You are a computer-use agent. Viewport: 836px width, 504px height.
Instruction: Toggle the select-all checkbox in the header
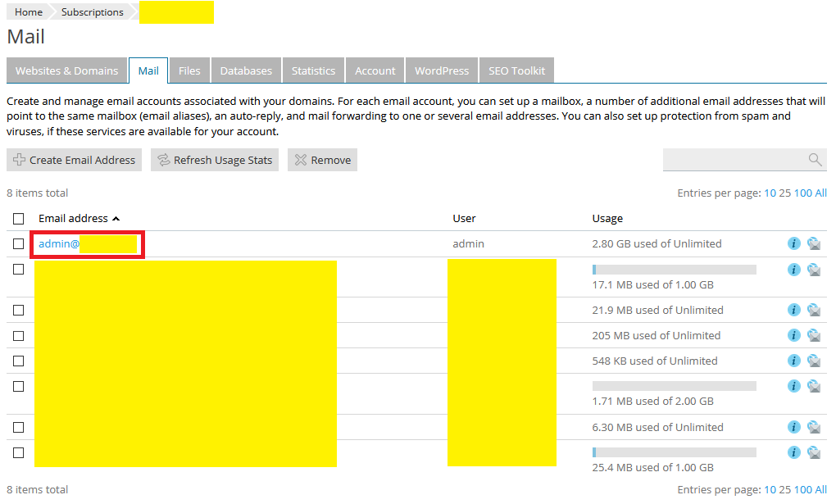pos(18,218)
